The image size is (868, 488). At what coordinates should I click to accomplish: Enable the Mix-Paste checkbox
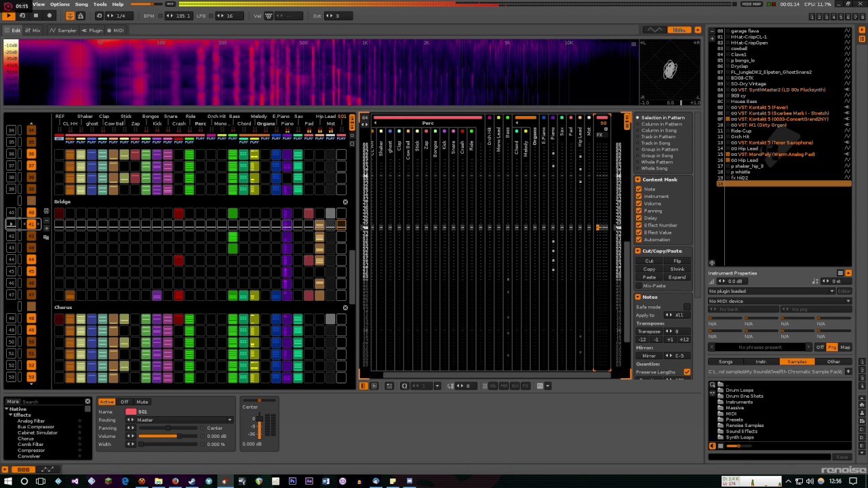pyautogui.click(x=639, y=285)
